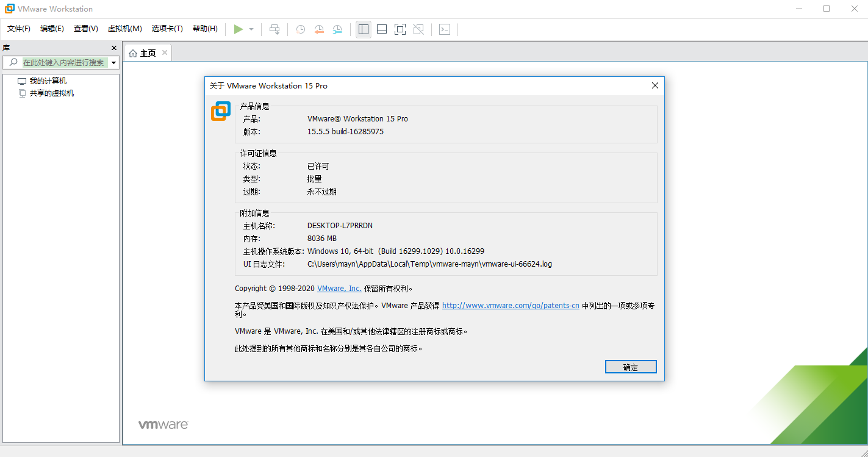The image size is (868, 457).
Task: Switch to Unity mode
Action: click(x=418, y=29)
